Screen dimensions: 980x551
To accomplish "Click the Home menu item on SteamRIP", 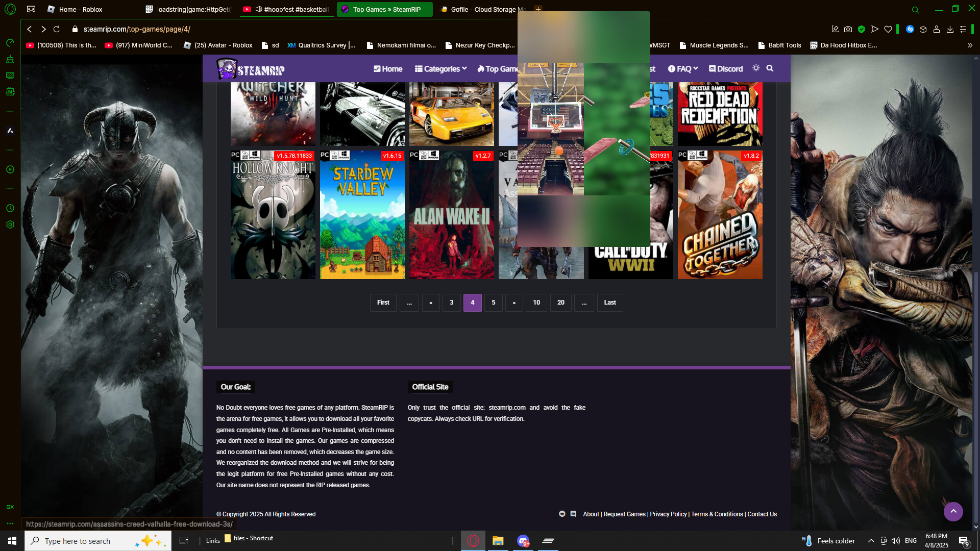I will point(388,69).
